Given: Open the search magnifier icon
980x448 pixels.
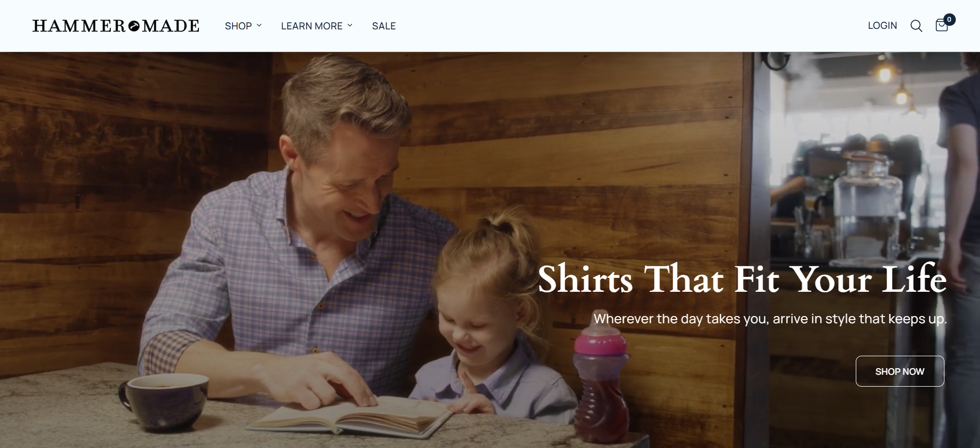Looking at the screenshot, I should pos(916,26).
